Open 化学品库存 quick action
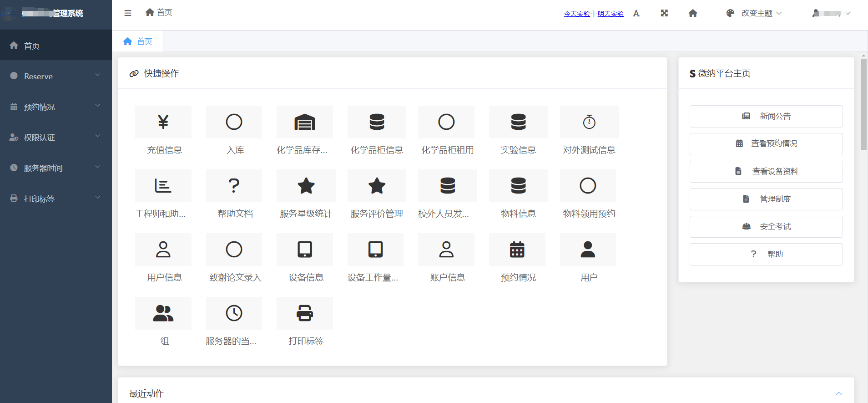 [x=305, y=122]
